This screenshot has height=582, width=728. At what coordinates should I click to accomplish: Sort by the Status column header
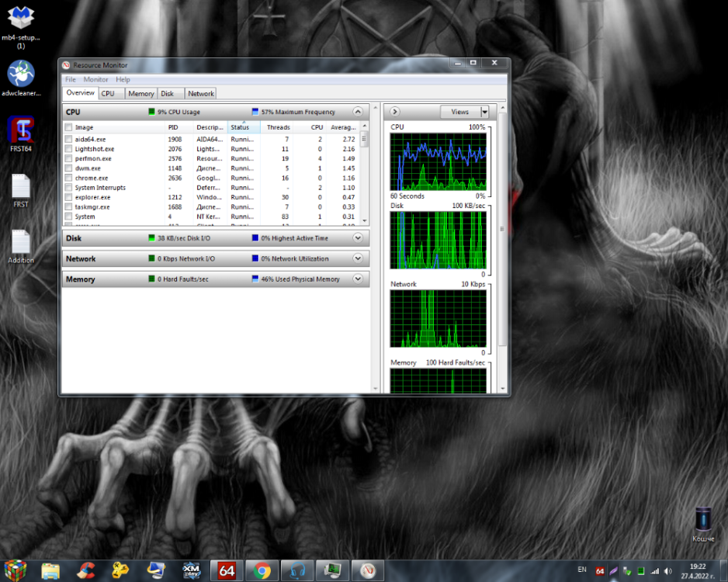pos(244,127)
